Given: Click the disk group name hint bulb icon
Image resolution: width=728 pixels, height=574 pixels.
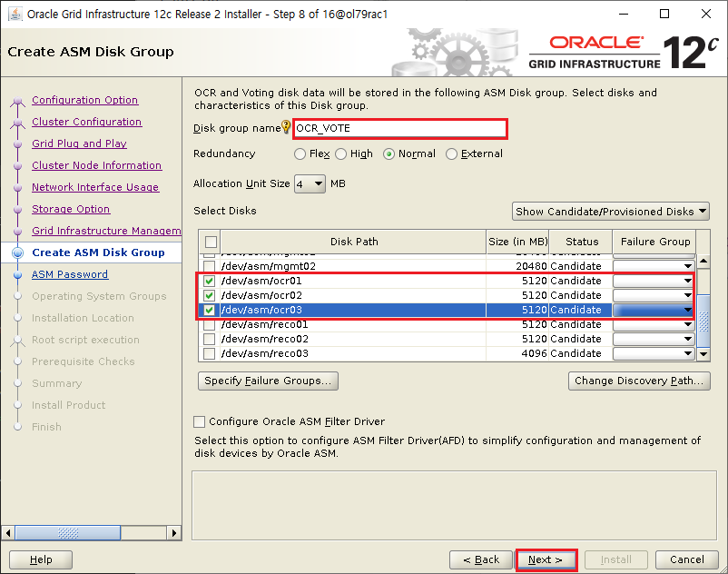Looking at the screenshot, I should 286,126.
